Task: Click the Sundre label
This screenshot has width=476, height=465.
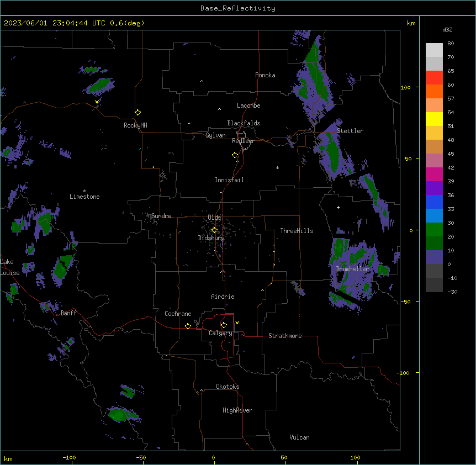Action: click(161, 216)
